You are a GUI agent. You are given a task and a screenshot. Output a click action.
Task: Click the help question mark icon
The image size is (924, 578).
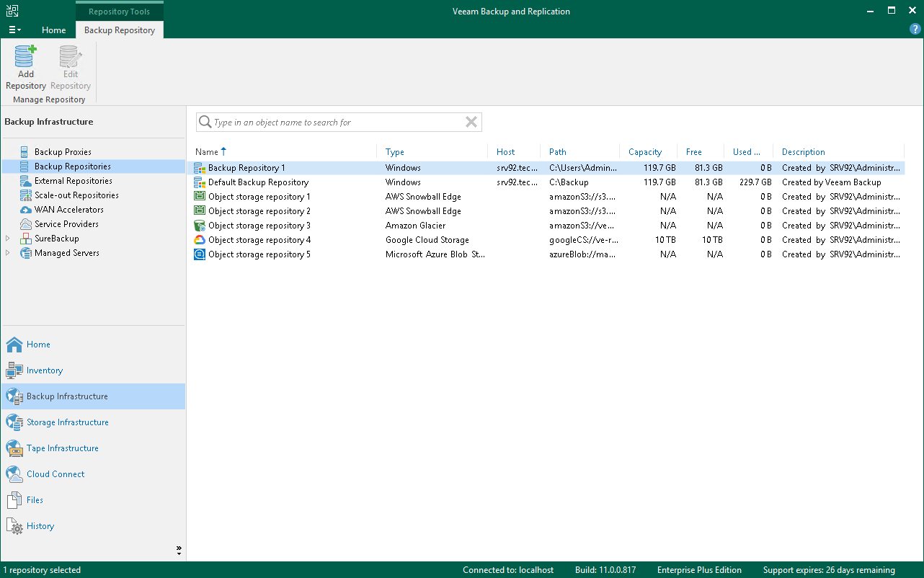[915, 30]
